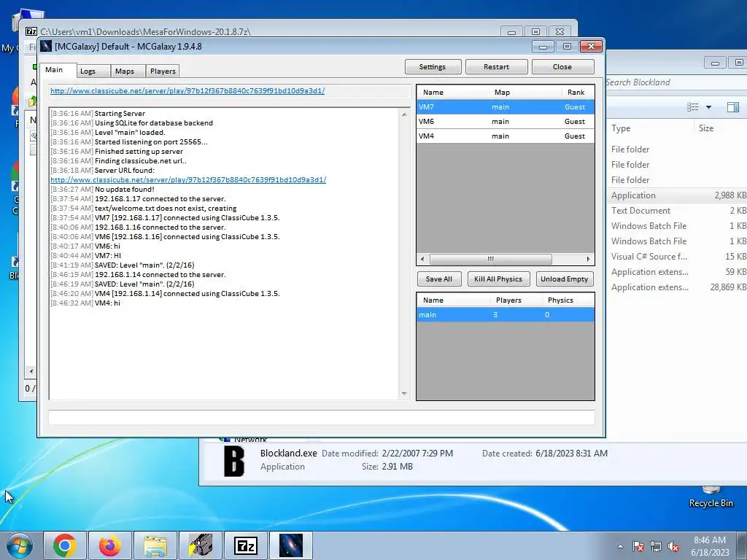The image size is (747, 560).
Task: Open the Players tab
Action: (x=163, y=71)
